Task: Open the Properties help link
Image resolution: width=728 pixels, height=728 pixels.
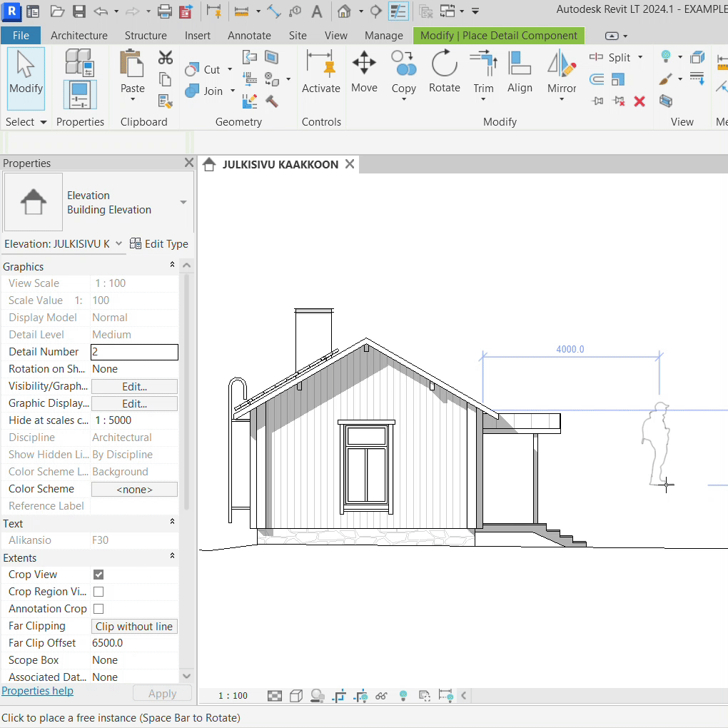Action: [37, 691]
